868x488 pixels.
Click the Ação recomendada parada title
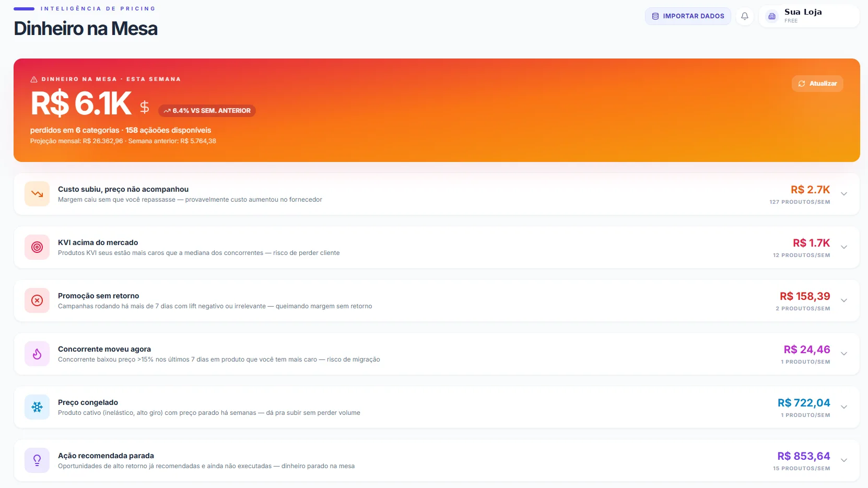106,456
